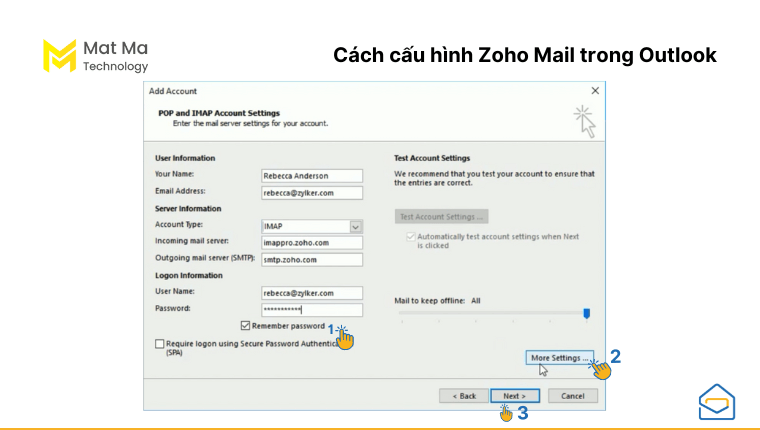
Task: Enable Require logon using Secure Password Authentication
Action: [159, 344]
